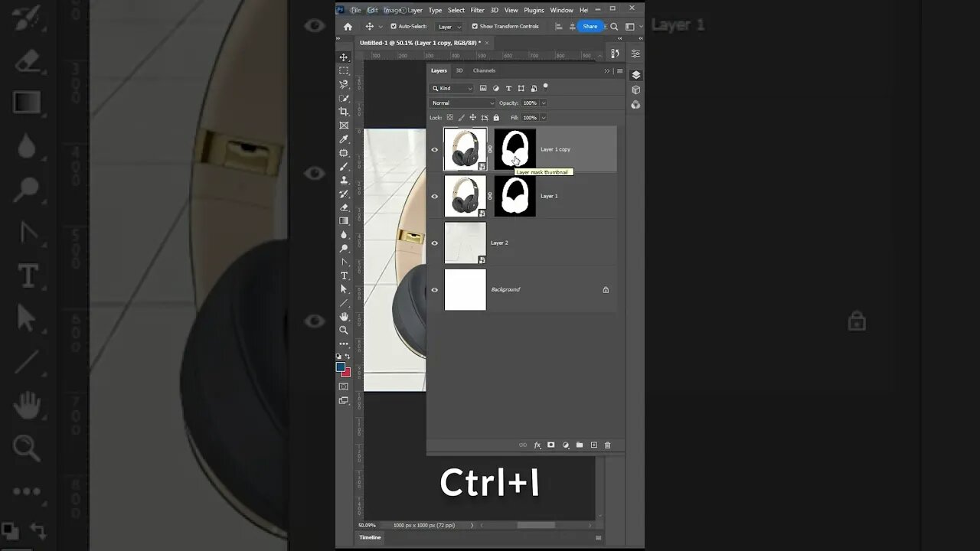Open the Select menu
This screenshot has width=980, height=551.
456,10
